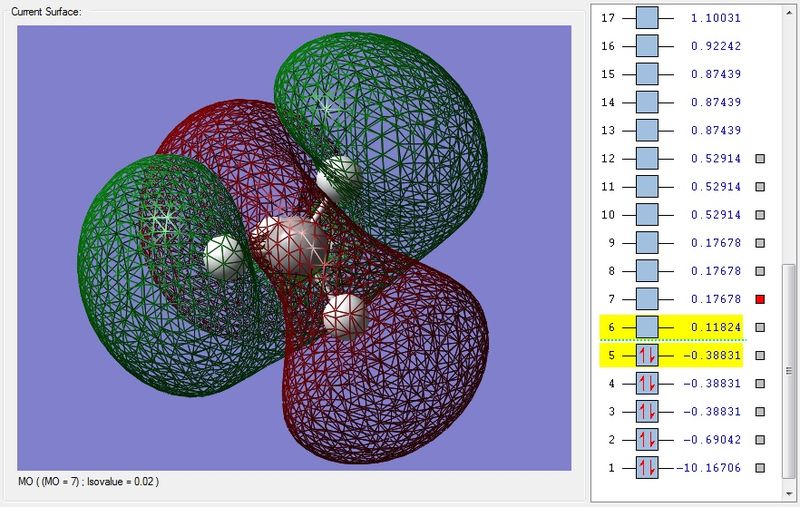Toggle surface marker for orbital 1
This screenshot has width=800, height=507.
tap(760, 467)
